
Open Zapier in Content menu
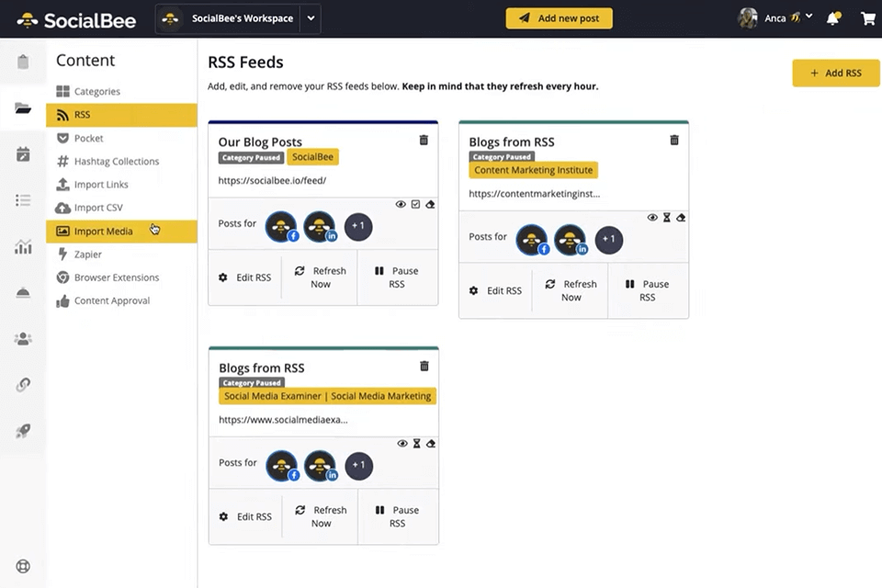(x=121, y=254)
